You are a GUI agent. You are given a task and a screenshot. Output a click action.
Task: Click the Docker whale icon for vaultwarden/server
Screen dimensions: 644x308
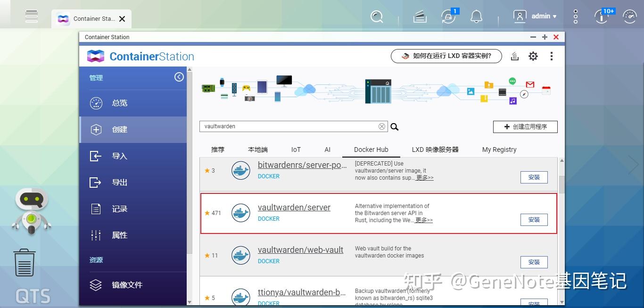(x=241, y=213)
